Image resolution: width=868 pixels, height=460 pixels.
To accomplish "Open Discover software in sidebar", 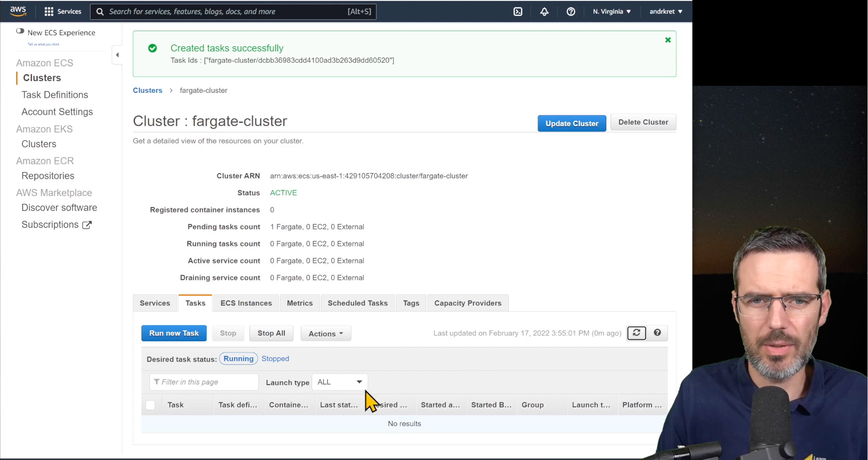I will 59,208.
